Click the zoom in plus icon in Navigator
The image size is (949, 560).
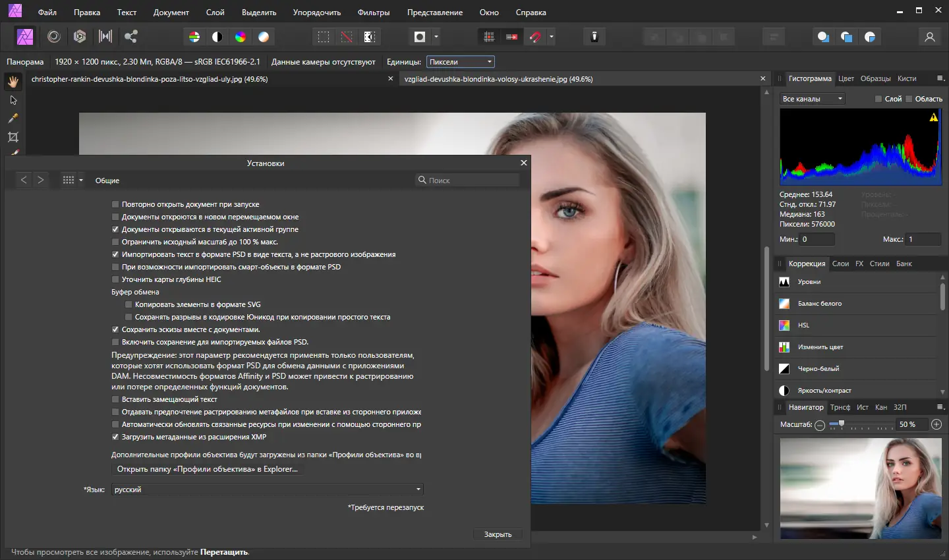[x=936, y=425]
